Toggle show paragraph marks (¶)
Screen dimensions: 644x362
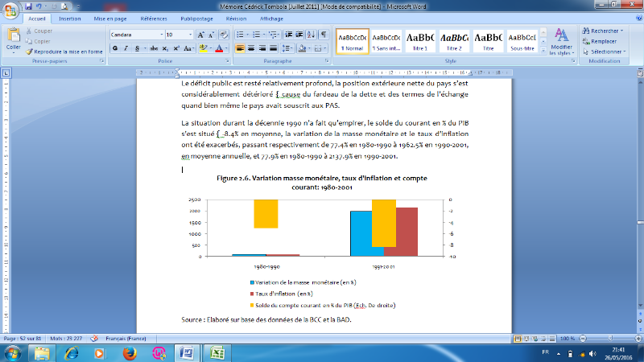[x=324, y=35]
